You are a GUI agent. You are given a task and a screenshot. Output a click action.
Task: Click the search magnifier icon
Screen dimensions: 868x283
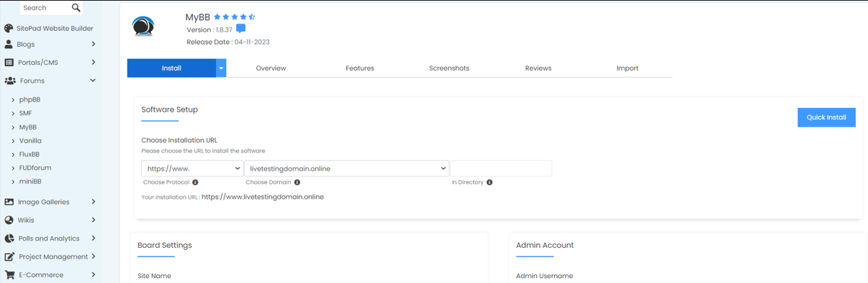pos(76,8)
